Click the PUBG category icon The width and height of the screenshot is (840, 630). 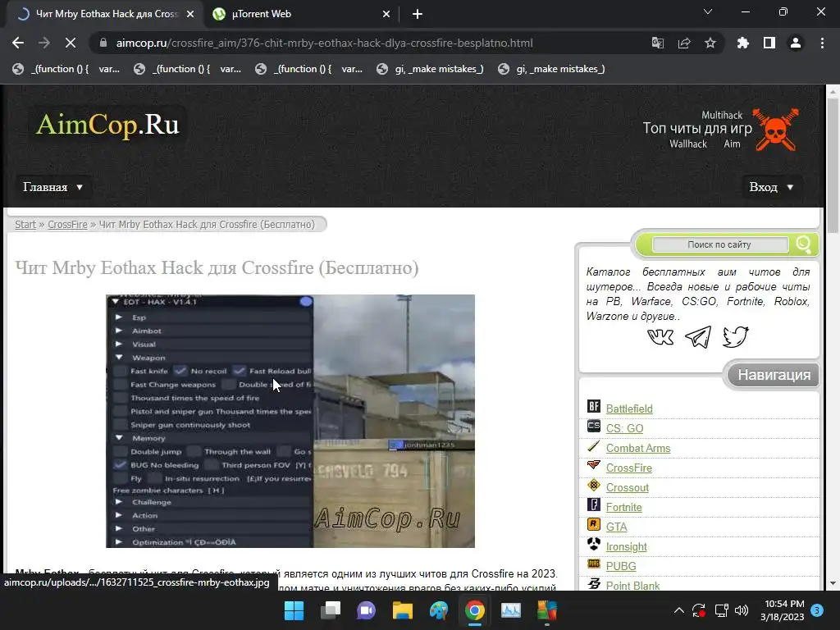pos(594,564)
